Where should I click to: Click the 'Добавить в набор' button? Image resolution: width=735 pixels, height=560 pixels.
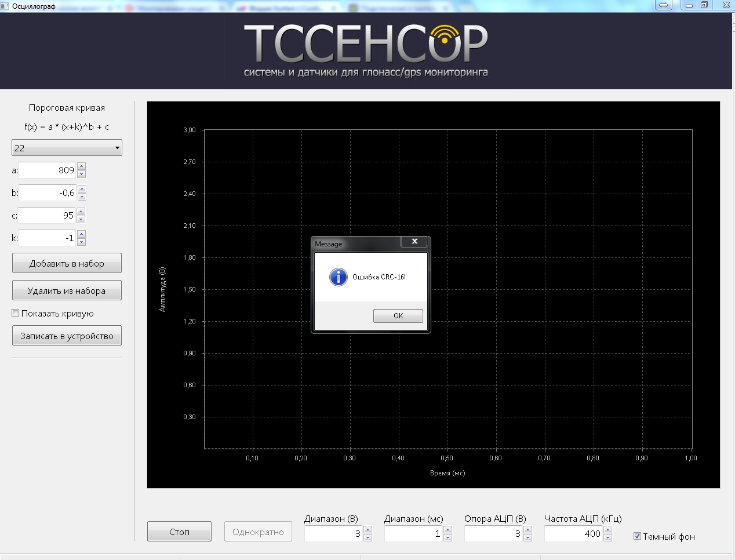67,263
